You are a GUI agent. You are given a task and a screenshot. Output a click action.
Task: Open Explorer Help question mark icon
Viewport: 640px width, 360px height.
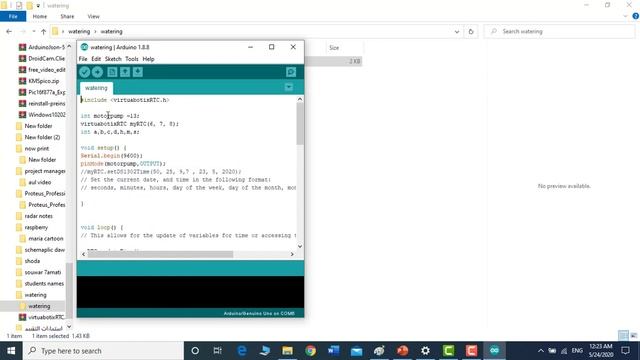tap(636, 16)
